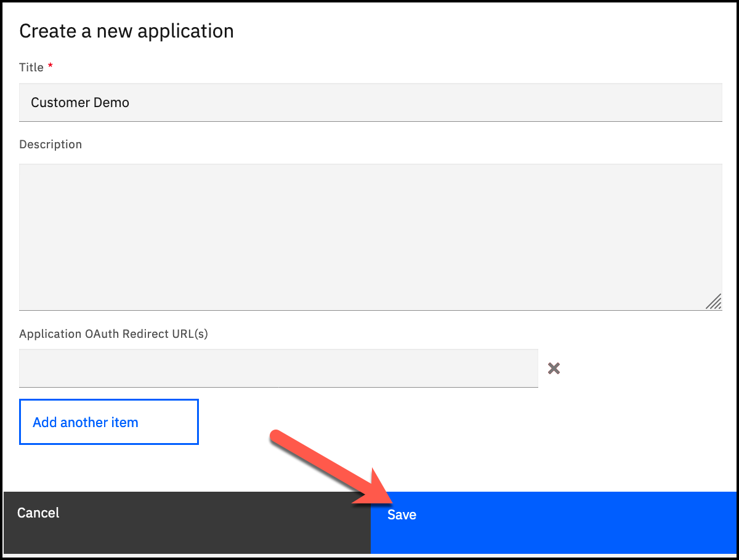
Task: Click the empty right end of Title field
Action: 677,103
